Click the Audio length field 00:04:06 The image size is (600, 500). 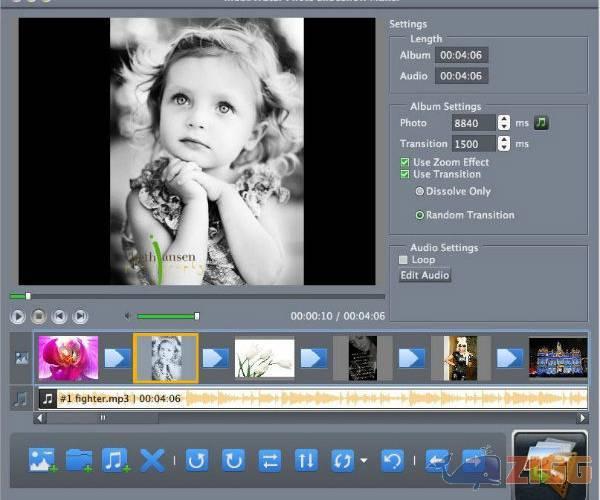click(461, 76)
